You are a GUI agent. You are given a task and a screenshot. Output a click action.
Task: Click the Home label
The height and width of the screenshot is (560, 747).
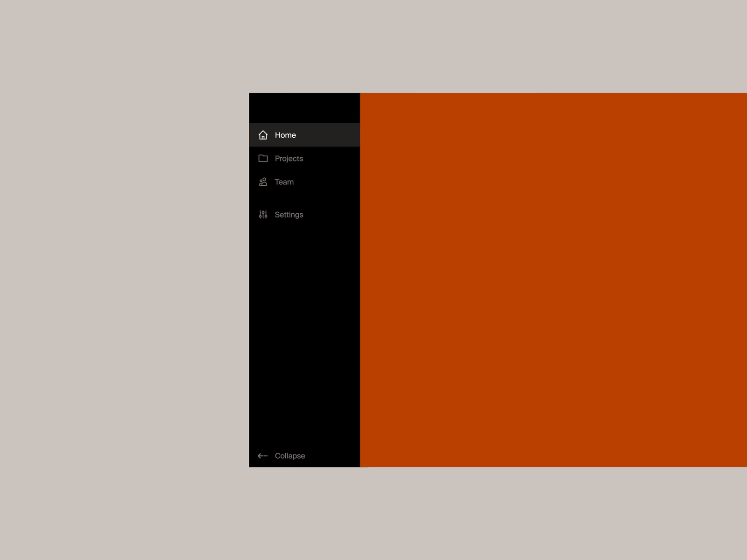pyautogui.click(x=285, y=135)
